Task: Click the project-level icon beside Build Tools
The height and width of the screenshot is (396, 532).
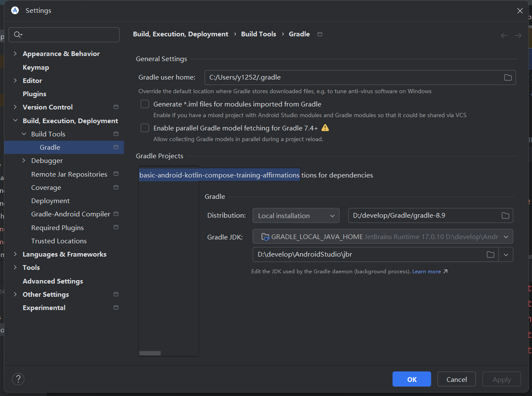Action: pyautogui.click(x=116, y=134)
